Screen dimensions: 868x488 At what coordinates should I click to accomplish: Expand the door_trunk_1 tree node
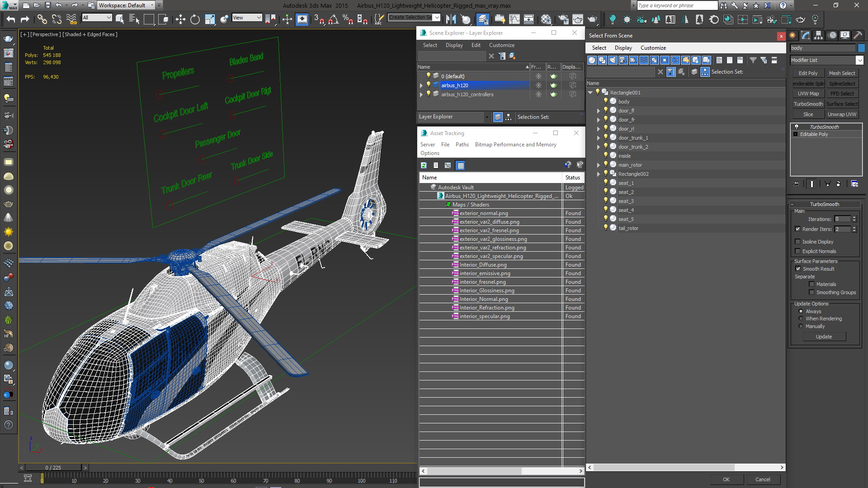599,138
